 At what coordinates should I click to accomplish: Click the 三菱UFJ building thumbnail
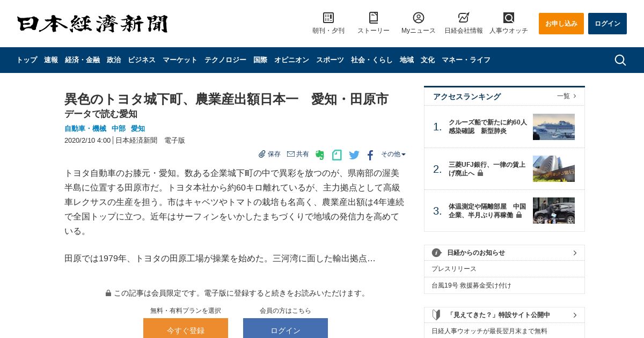(554, 169)
